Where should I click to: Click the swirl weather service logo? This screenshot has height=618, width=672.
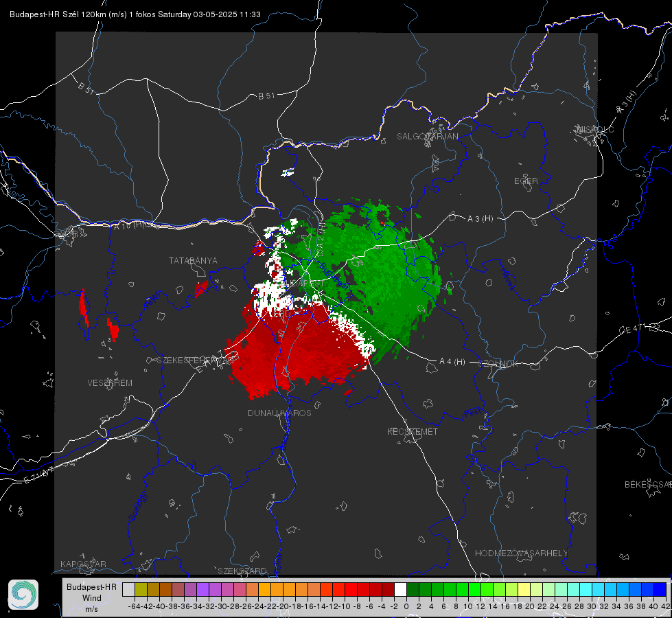click(23, 595)
